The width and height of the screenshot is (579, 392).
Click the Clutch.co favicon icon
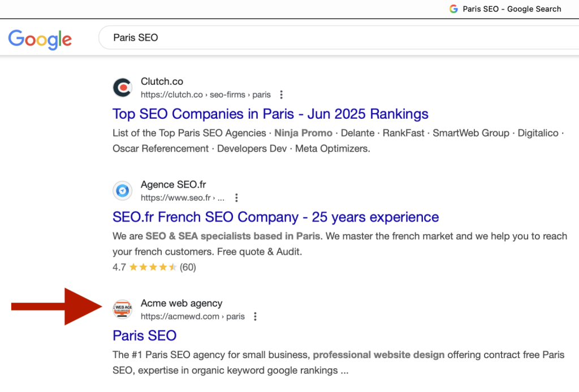pyautogui.click(x=123, y=88)
